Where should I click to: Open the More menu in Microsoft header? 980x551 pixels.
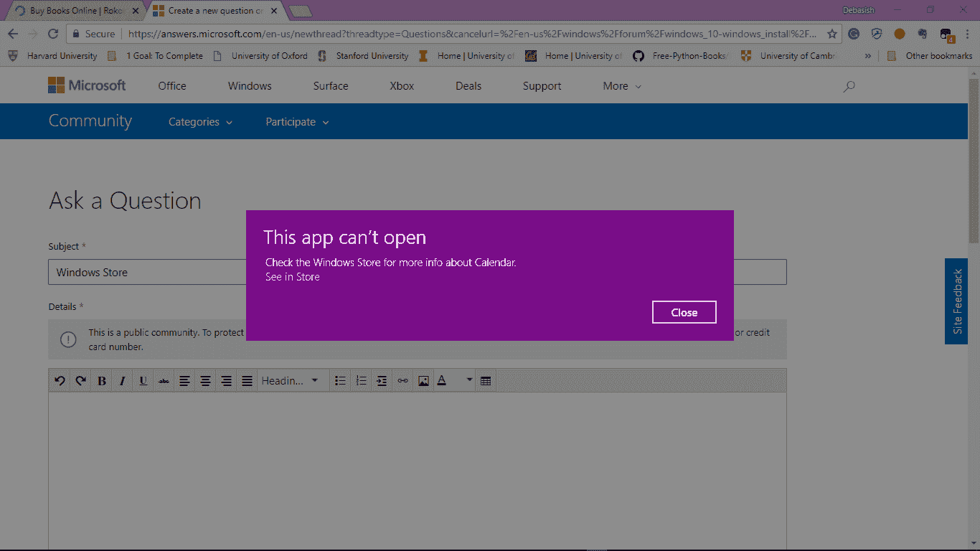pos(622,86)
